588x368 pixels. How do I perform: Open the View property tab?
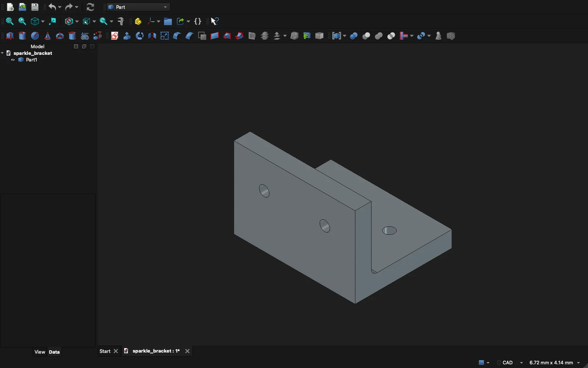(40, 352)
